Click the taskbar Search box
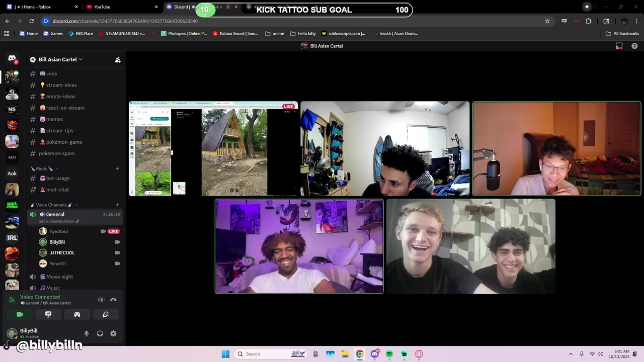The width and height of the screenshot is (644, 362). (271, 354)
